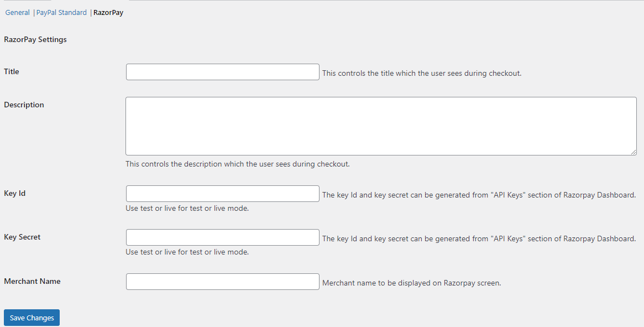Click the description checkout help text
This screenshot has height=327, width=644.
point(237,164)
